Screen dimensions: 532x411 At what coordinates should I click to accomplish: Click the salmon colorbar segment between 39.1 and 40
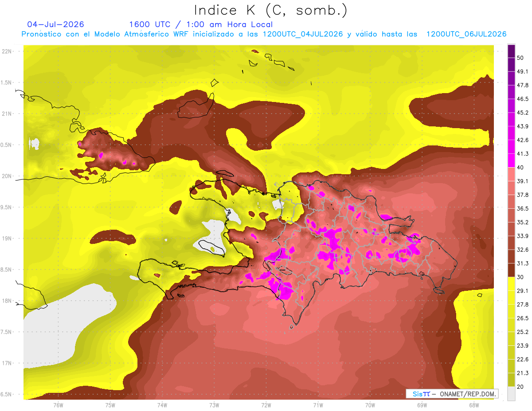pos(511,174)
